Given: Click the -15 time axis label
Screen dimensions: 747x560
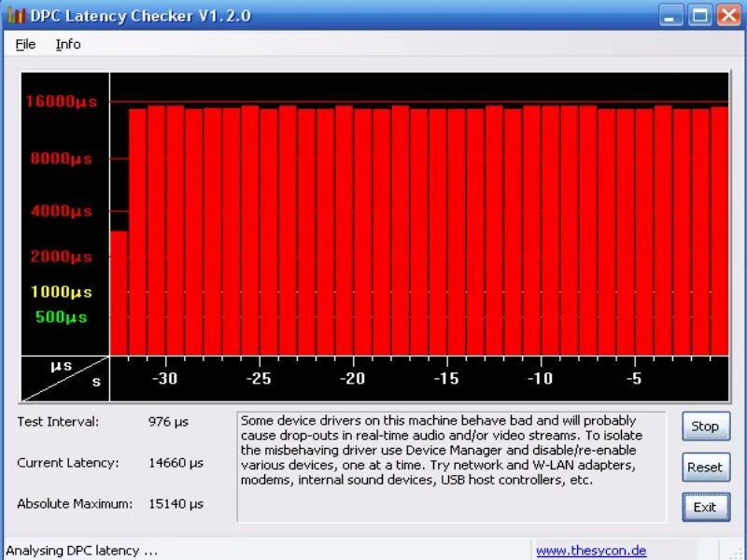Looking at the screenshot, I should (446, 379).
